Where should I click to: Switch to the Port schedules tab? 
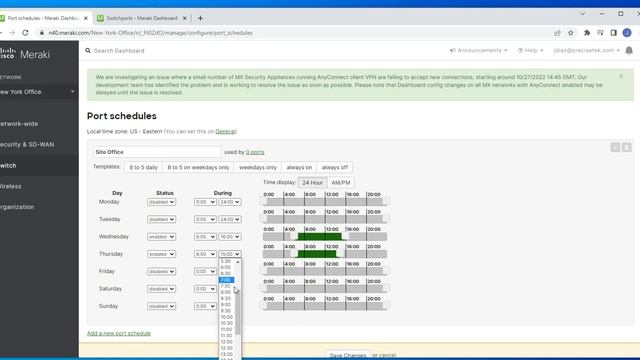click(43, 18)
